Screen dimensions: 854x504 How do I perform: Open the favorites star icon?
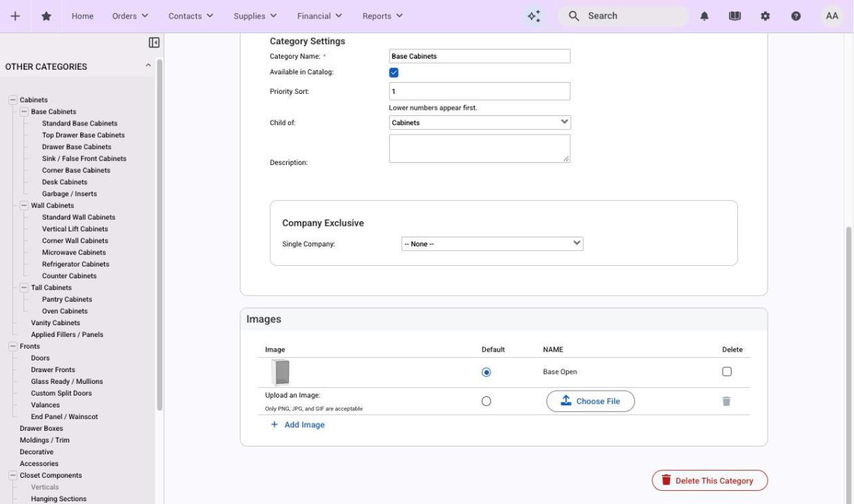(46, 16)
